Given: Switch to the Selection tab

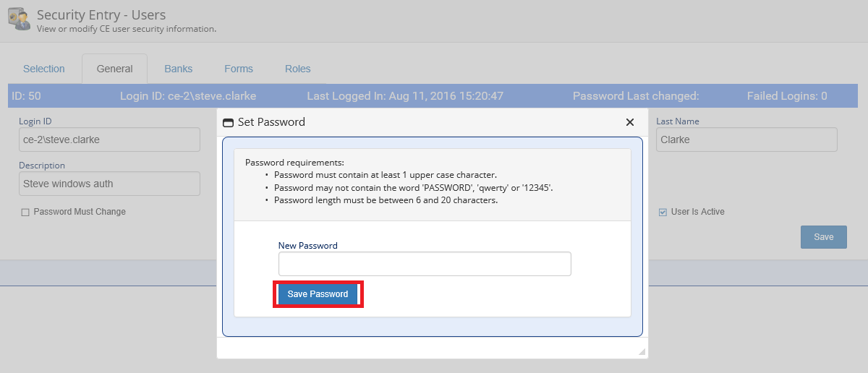Looking at the screenshot, I should coord(44,69).
